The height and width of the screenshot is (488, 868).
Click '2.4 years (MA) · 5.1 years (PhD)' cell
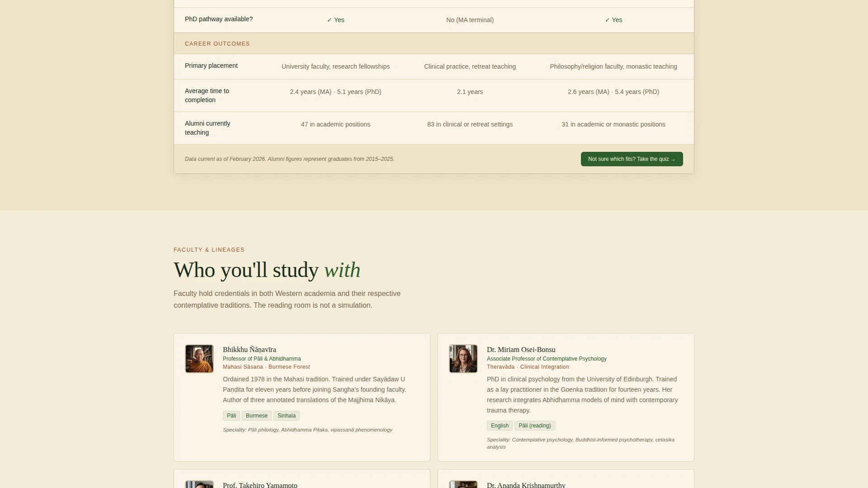pos(335,92)
